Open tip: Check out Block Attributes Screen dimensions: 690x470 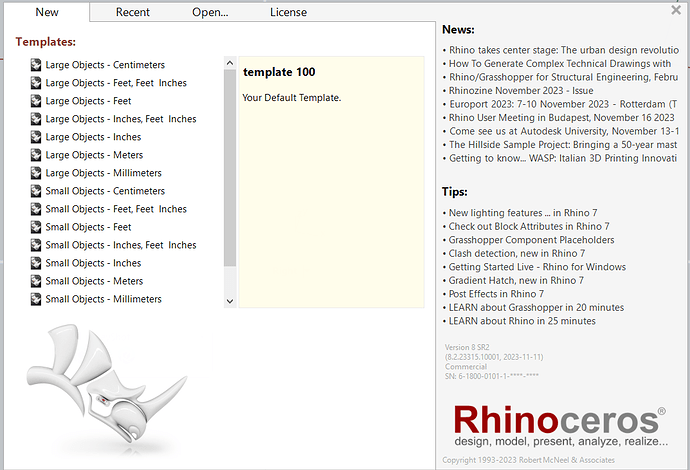pos(529,227)
